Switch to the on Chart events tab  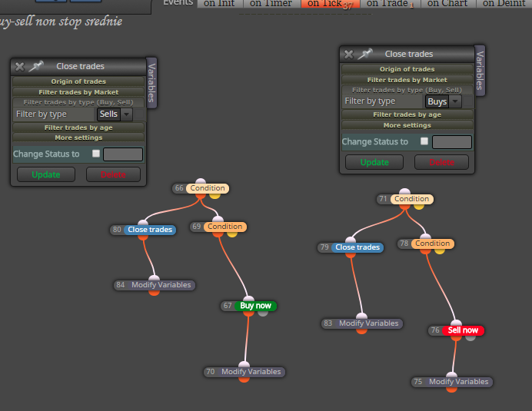448,3
